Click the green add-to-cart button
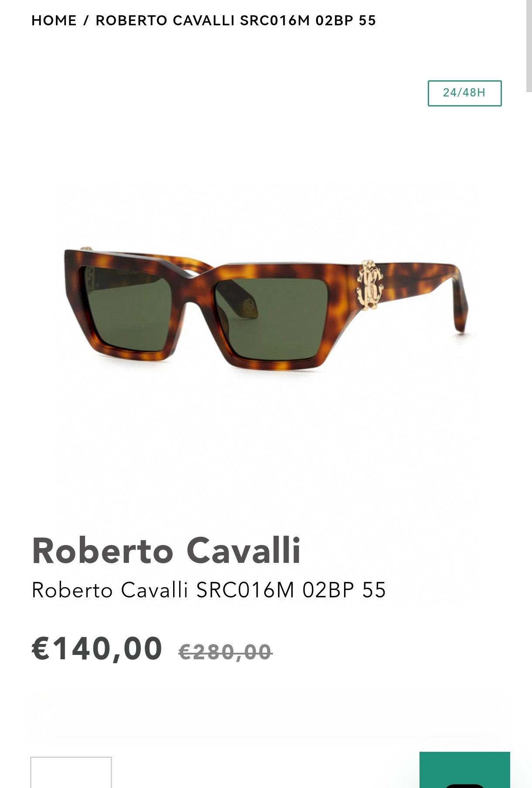The height and width of the screenshot is (788, 532). point(465,770)
